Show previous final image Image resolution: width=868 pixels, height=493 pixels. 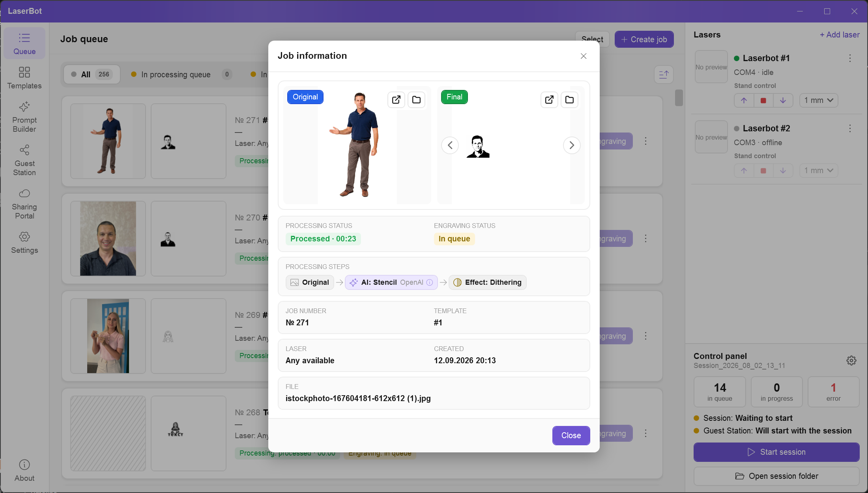[x=450, y=145]
